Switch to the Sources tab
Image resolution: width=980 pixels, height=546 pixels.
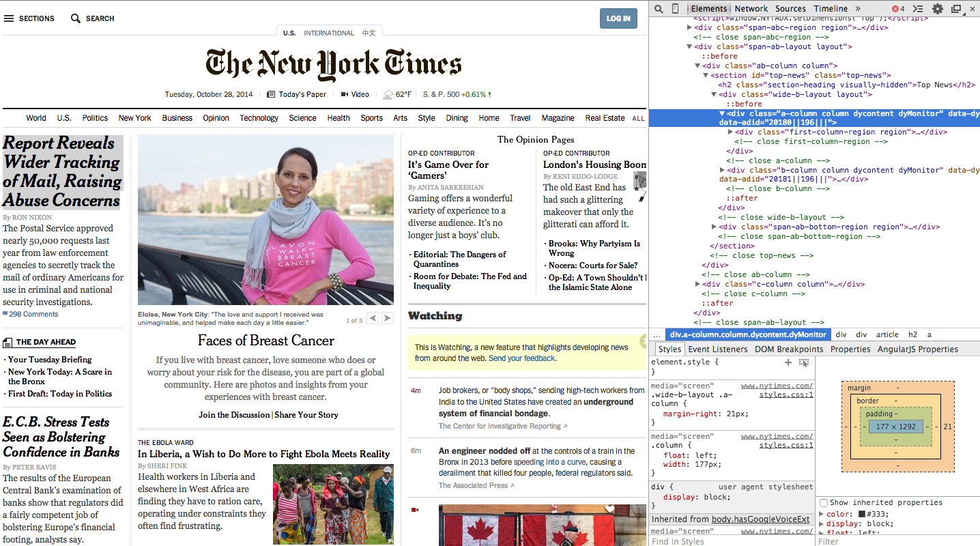[x=790, y=9]
